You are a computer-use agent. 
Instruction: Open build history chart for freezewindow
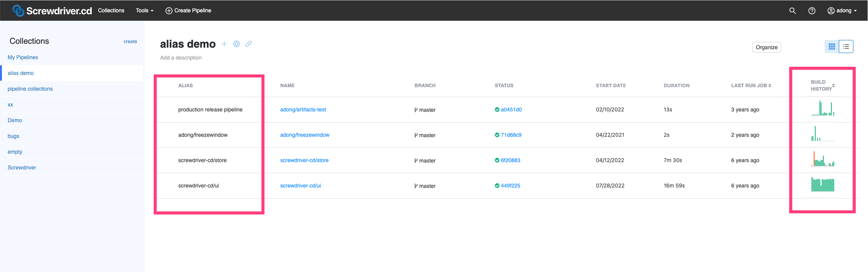823,134
